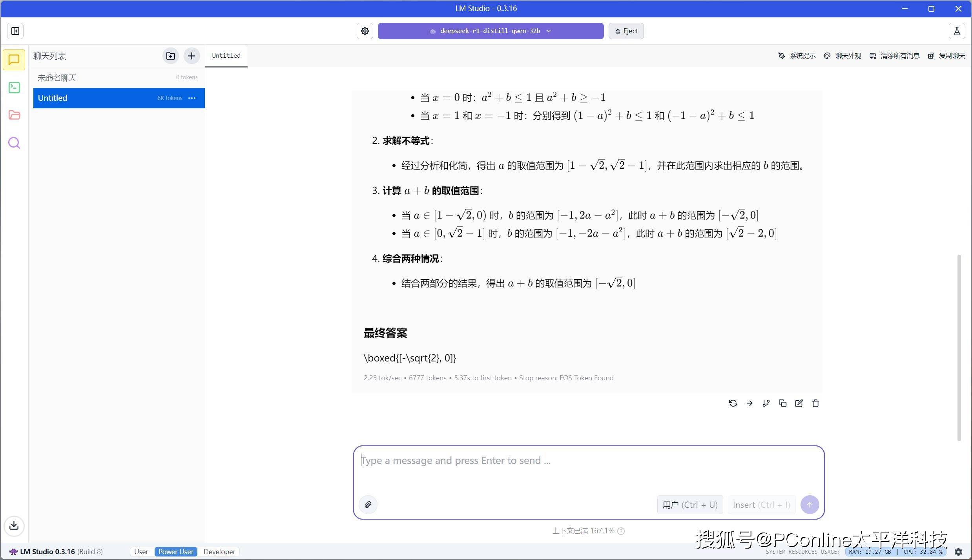Select the Untitled chat tab
Image resolution: width=972 pixels, height=560 pixels.
226,56
